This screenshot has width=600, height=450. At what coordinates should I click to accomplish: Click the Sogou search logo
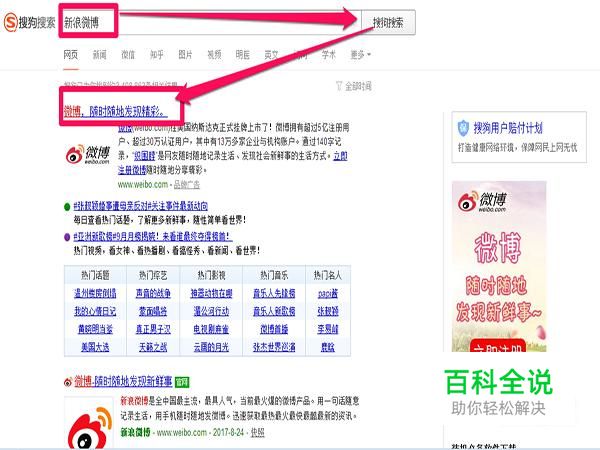(x=29, y=22)
